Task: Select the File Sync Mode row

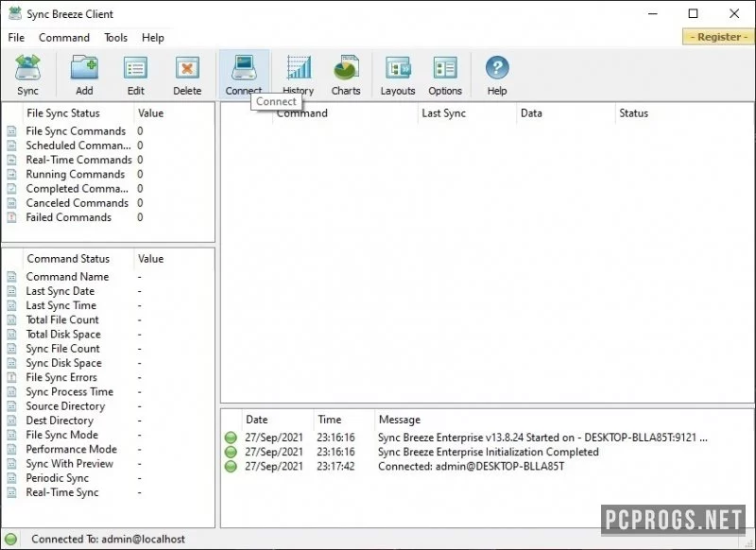Action: (x=109, y=435)
